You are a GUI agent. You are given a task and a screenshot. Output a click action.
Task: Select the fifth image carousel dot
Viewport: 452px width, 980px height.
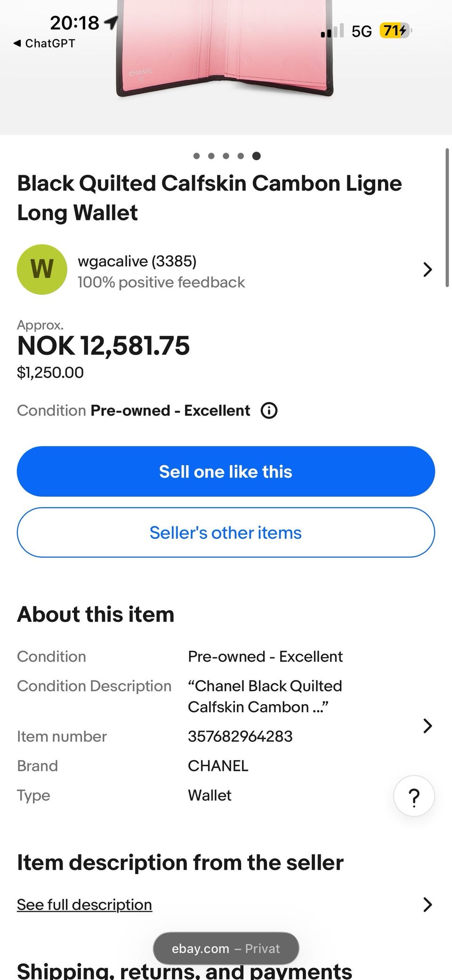coord(256,156)
